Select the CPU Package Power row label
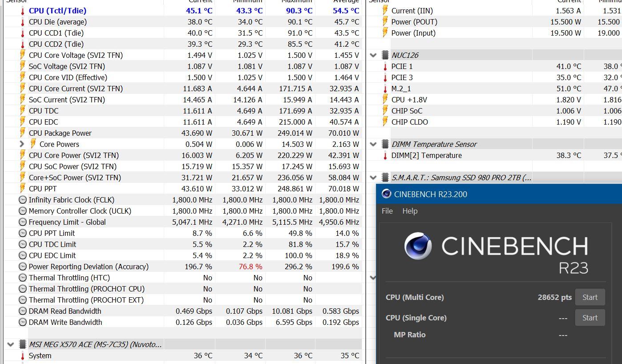 point(60,133)
